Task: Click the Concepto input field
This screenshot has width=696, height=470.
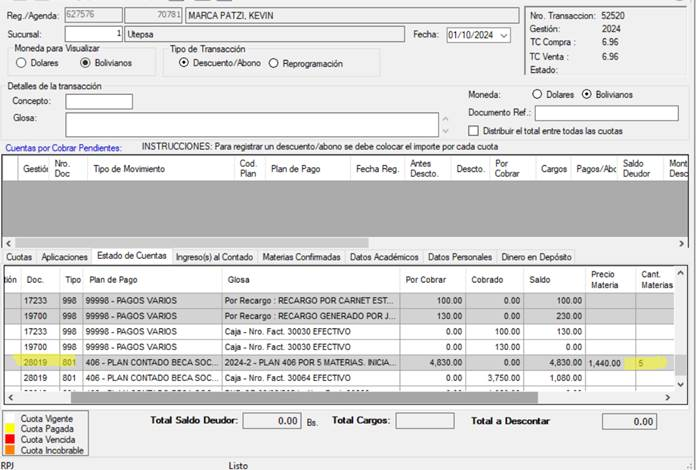Action: pos(99,102)
